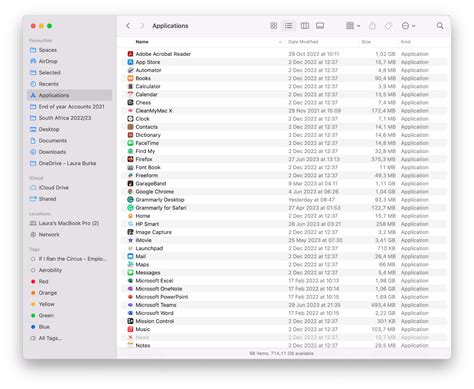The width and height of the screenshot is (474, 389).
Task: Open AirDrop from the sidebar
Action: [69, 61]
